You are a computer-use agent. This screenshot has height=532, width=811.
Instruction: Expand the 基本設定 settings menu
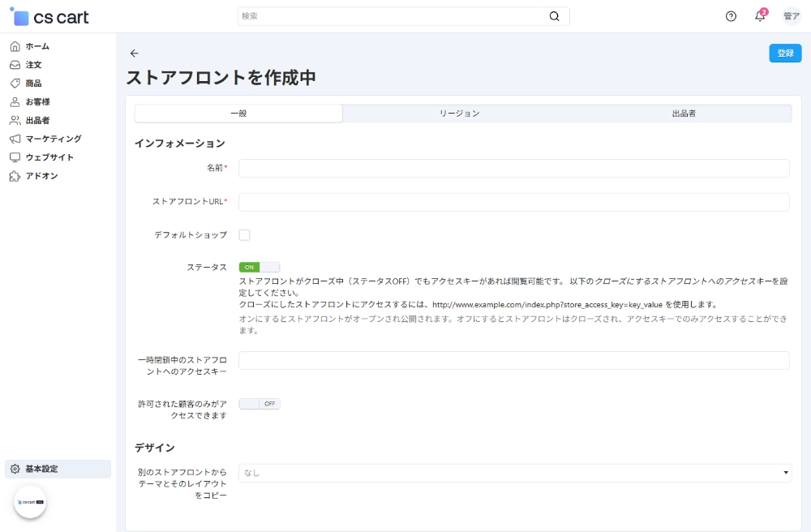tap(58, 469)
